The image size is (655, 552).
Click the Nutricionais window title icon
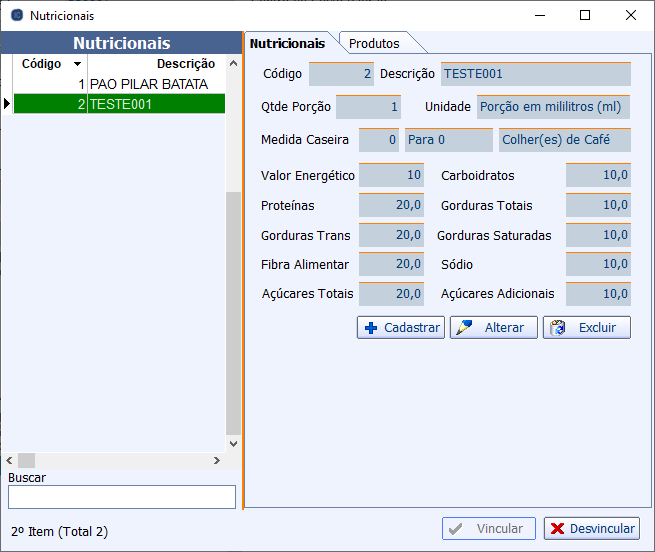[x=16, y=15]
